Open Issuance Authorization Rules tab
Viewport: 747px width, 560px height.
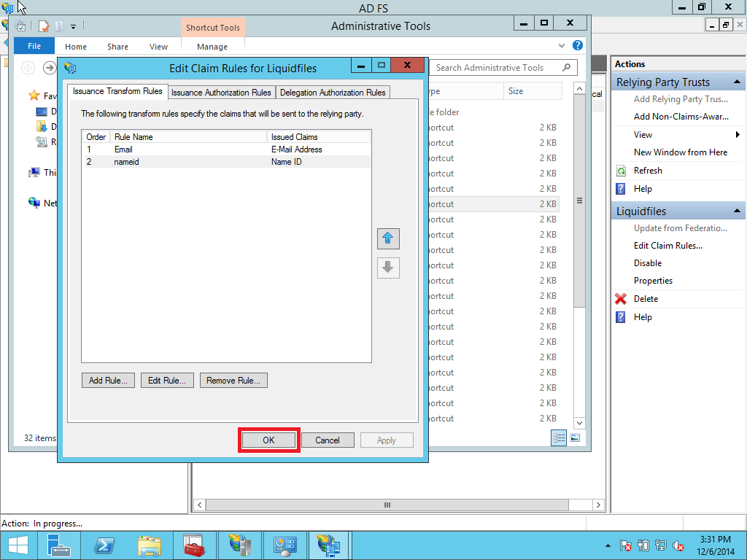[x=221, y=93]
